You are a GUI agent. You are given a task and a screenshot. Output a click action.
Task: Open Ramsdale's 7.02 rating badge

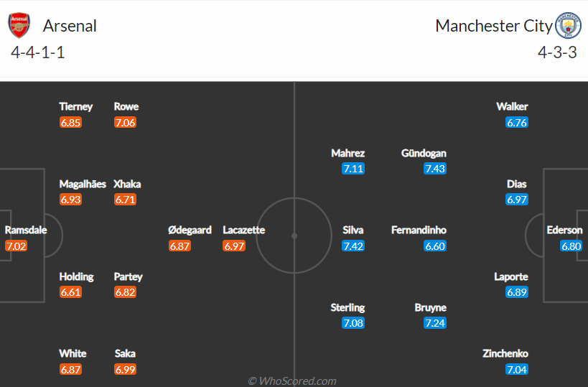click(x=16, y=246)
